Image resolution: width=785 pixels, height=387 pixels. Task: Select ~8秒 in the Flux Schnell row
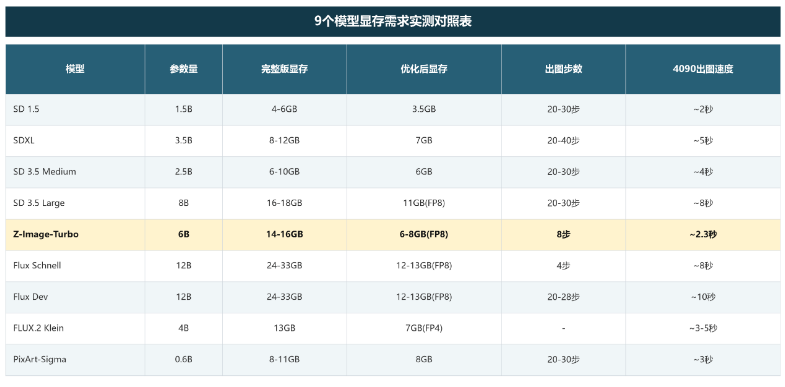pos(703,265)
